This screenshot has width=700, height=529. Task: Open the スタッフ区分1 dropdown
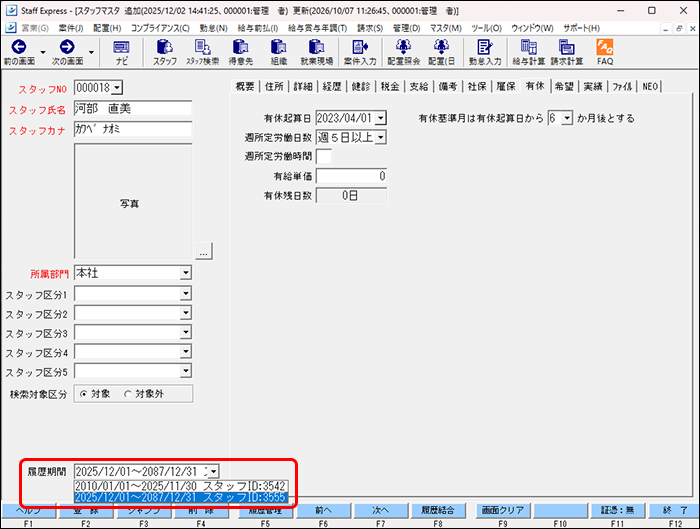pos(185,293)
